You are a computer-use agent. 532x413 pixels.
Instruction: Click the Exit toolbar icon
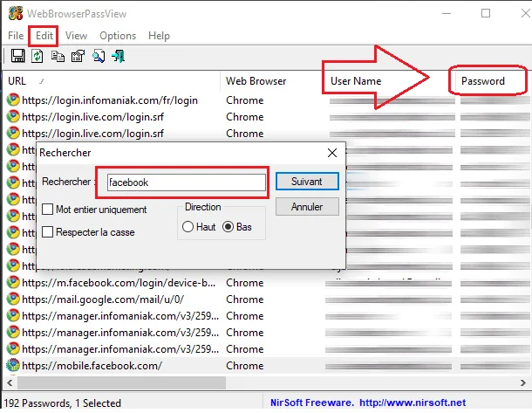click(x=118, y=56)
